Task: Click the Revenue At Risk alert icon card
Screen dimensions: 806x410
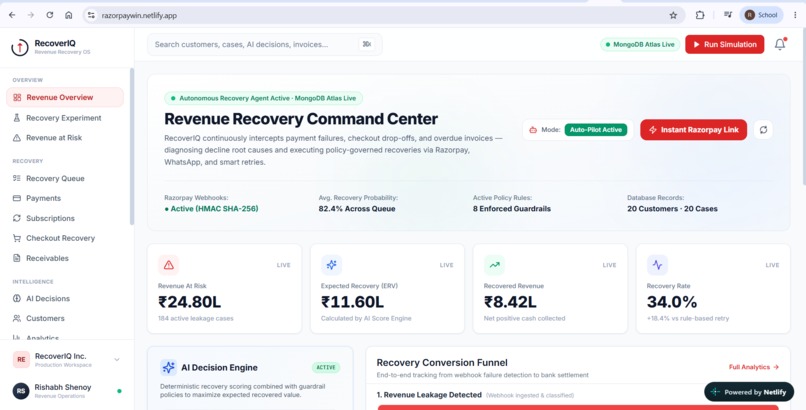Action: [169, 265]
